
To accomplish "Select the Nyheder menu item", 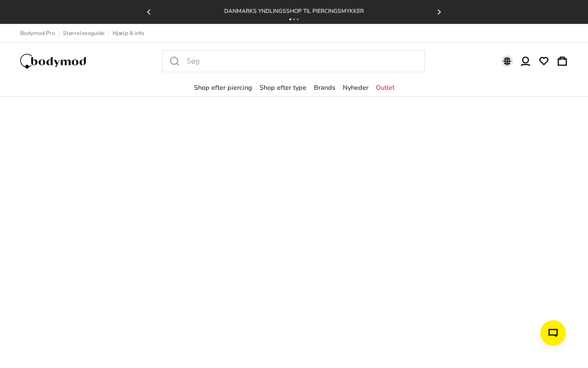I will tap(356, 87).
